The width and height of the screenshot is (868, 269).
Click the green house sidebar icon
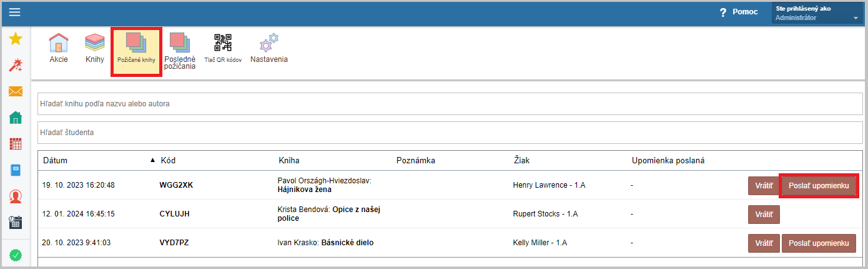click(x=16, y=117)
